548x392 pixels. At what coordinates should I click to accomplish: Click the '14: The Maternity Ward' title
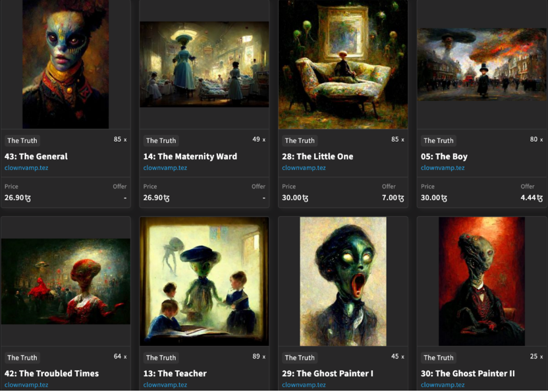190,156
